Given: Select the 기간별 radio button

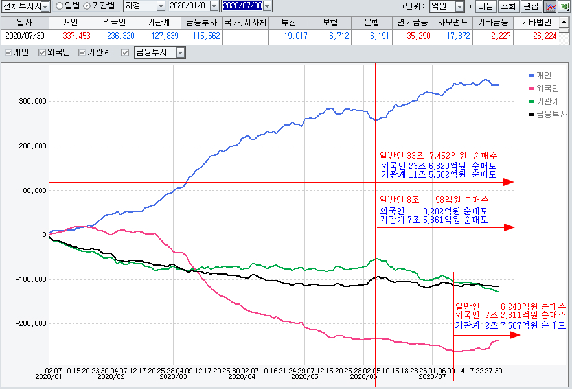Looking at the screenshot, I should point(87,6).
